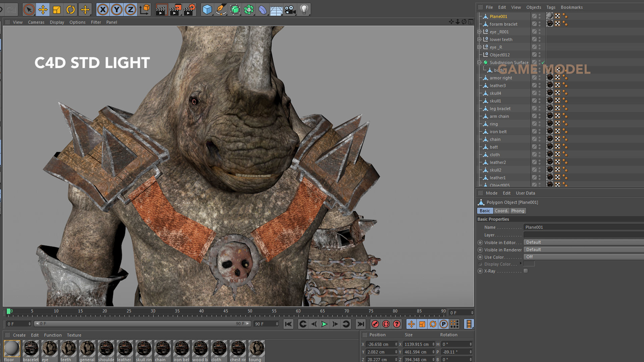Open Material Manager Texture menu
The image size is (644, 362).
click(x=74, y=335)
